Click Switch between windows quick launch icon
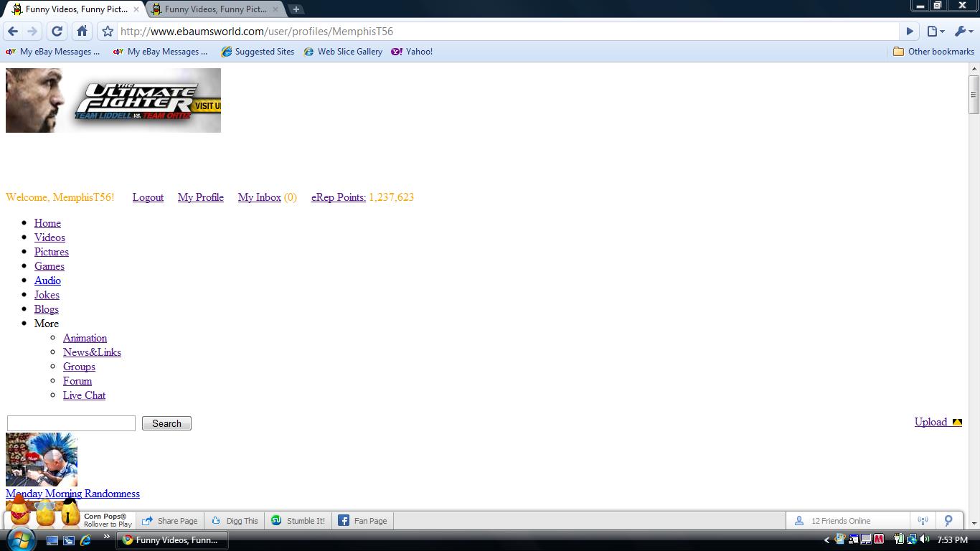980x551 pixels. coord(69,540)
